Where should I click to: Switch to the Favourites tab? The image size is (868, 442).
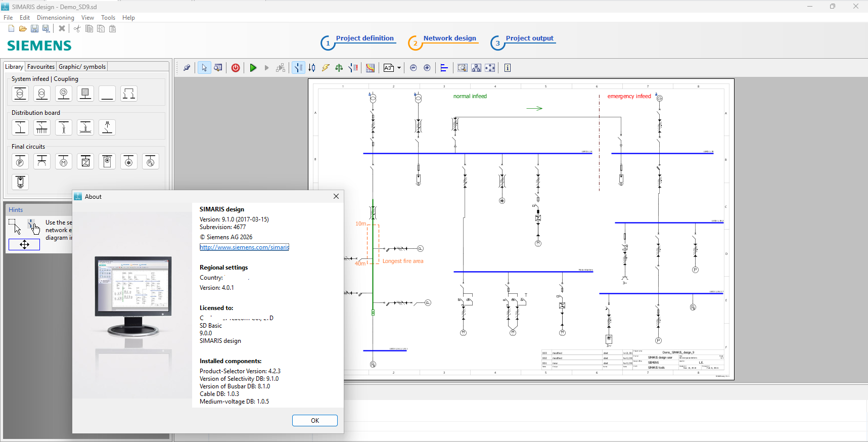tap(41, 67)
